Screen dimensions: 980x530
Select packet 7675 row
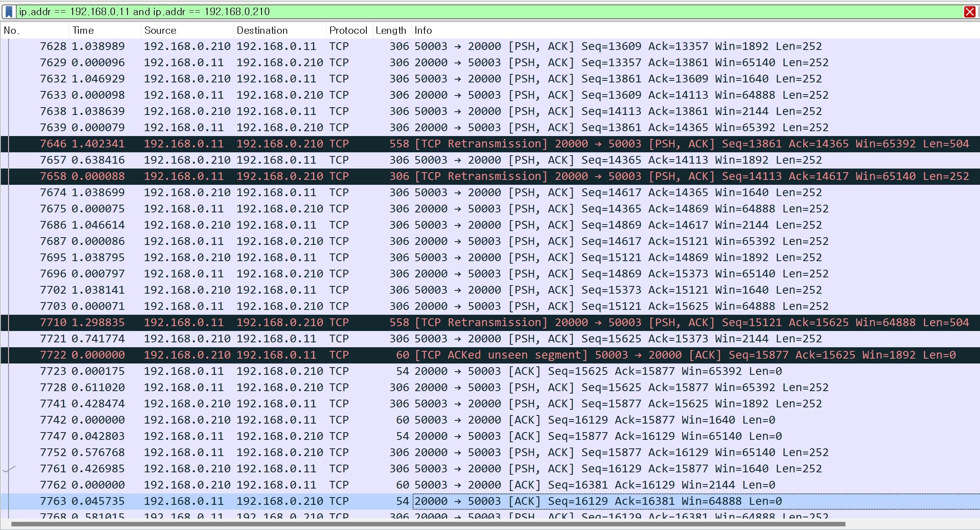click(x=490, y=209)
